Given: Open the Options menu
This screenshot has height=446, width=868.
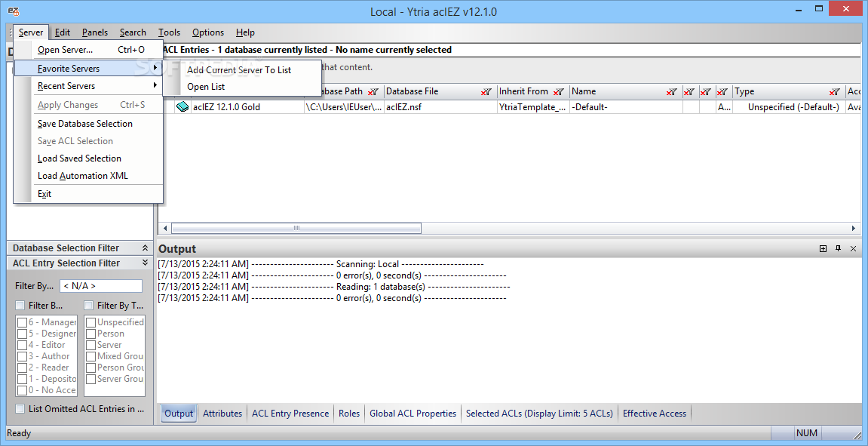Looking at the screenshot, I should coord(208,32).
